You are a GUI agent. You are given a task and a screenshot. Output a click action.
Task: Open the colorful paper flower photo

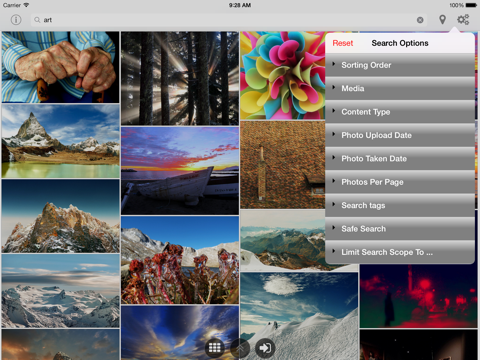click(x=283, y=75)
